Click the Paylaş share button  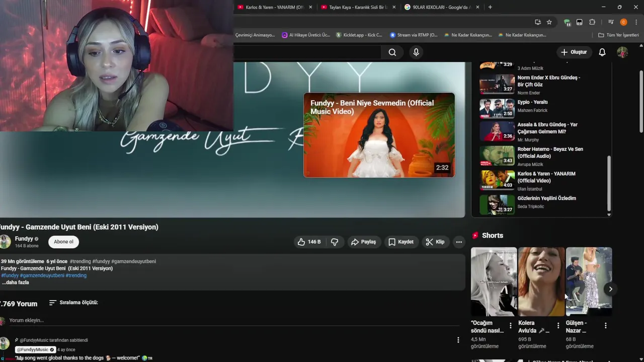pyautogui.click(x=363, y=242)
